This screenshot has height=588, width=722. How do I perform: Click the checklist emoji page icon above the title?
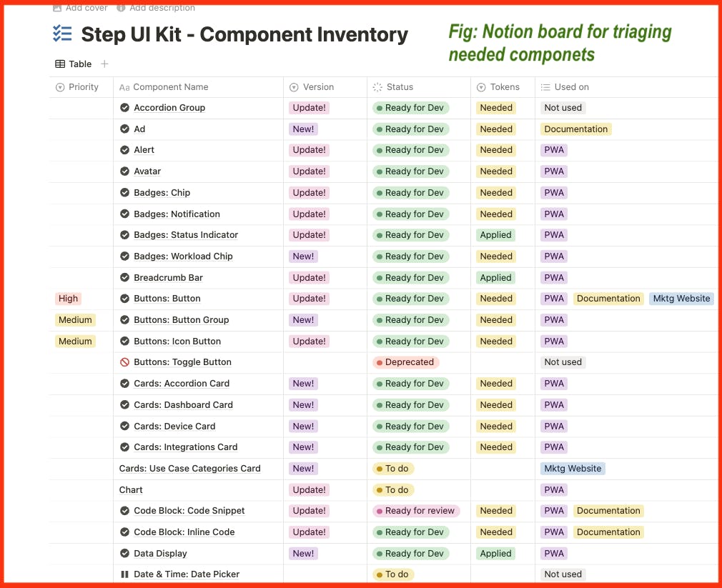coord(61,33)
